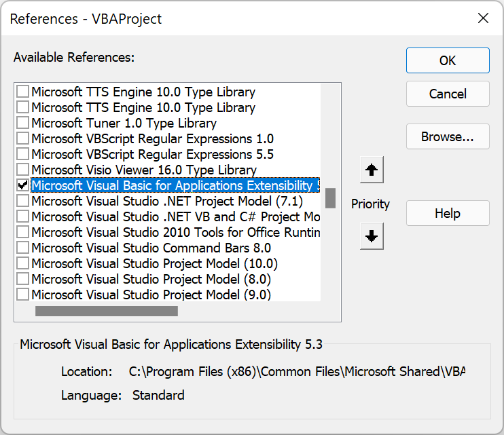Enable Microsoft Visio Viewer 16.0 Type Library
The height and width of the screenshot is (435, 504).
[x=23, y=170]
